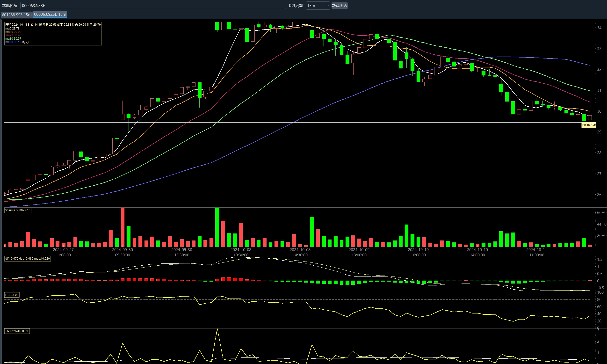Image resolution: width=607 pixels, height=364 pixels.
Task: Click the 新建图表 button
Action: click(x=340, y=5)
